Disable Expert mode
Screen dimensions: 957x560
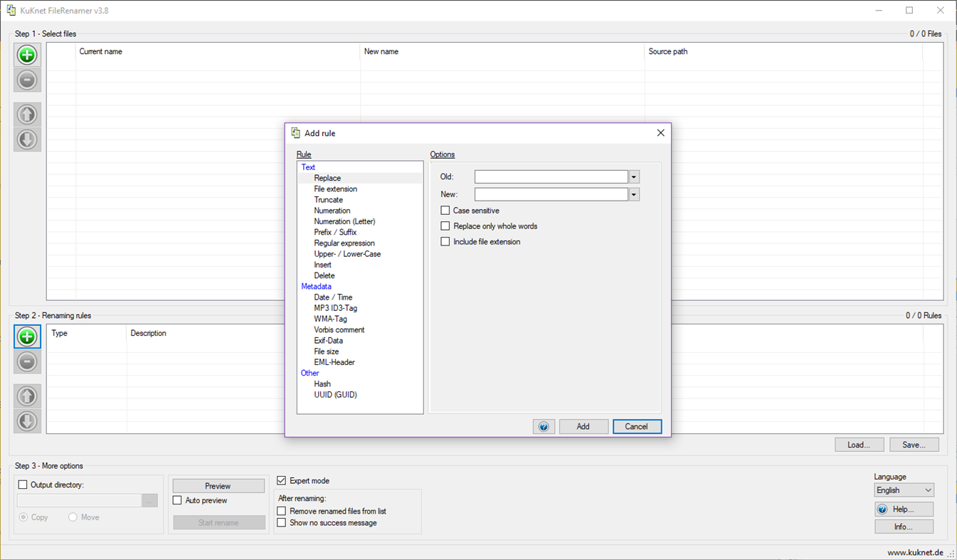click(x=281, y=480)
